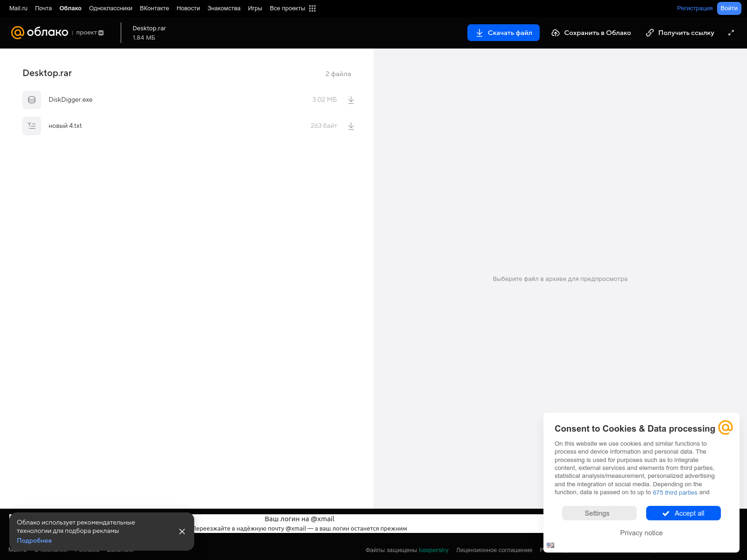Click the проект VK badge
The width and height of the screenshot is (747, 560).
(90, 33)
